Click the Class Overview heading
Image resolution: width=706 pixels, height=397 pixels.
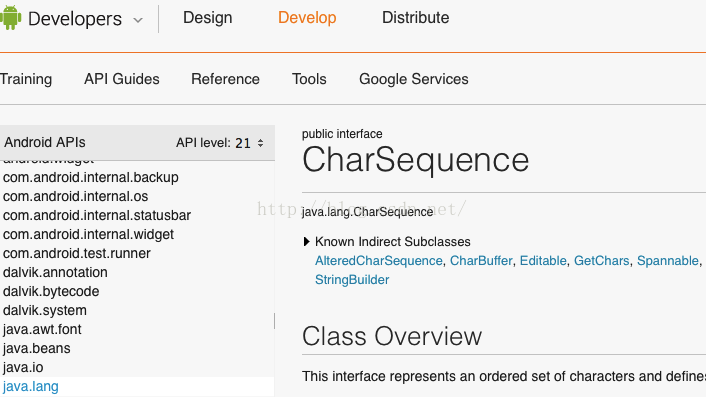tap(392, 336)
